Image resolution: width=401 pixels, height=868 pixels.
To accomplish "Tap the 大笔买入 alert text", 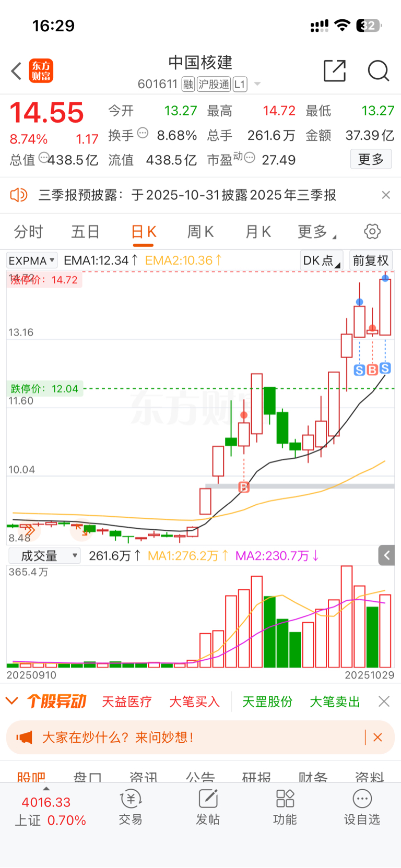I will coord(194,701).
